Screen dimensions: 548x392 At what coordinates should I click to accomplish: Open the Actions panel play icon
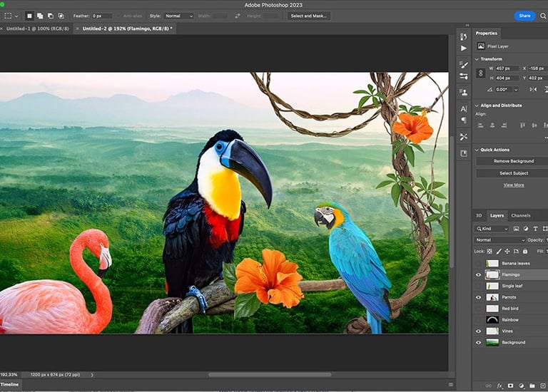click(x=463, y=48)
